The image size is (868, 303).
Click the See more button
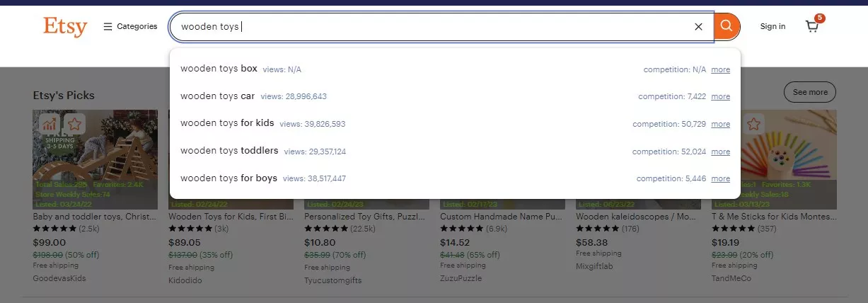(809, 92)
